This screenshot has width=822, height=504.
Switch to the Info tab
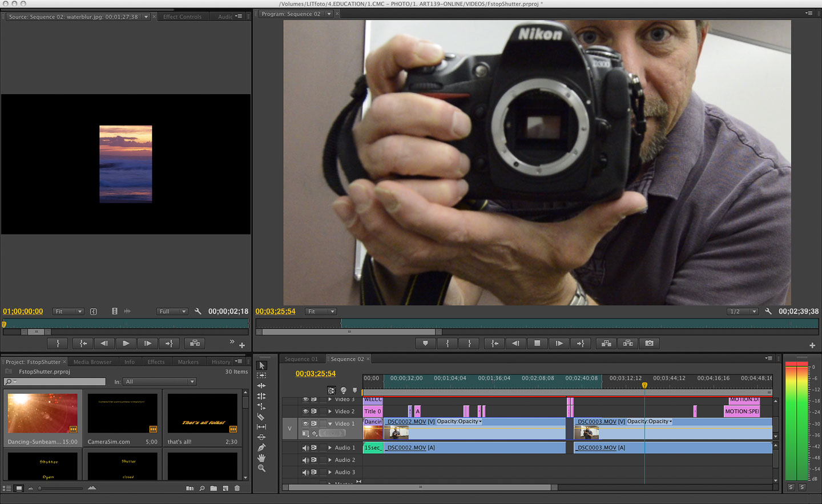[x=130, y=362]
